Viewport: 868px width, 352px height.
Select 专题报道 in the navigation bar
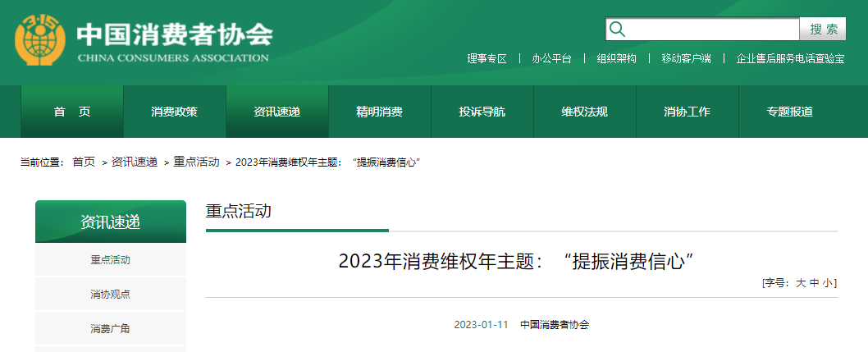[789, 112]
